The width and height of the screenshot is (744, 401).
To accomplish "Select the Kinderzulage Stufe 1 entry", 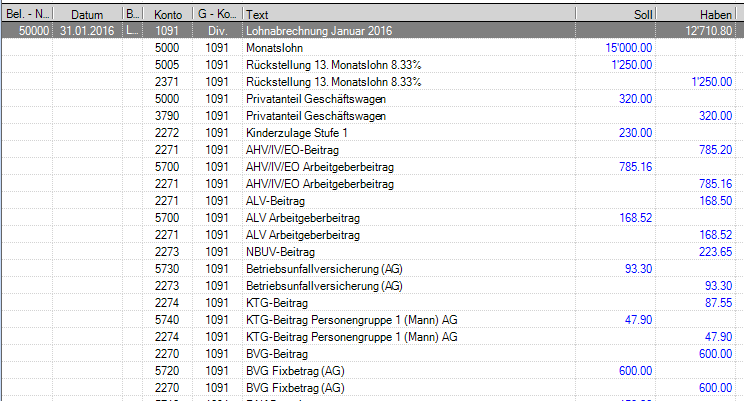I will pos(296,132).
